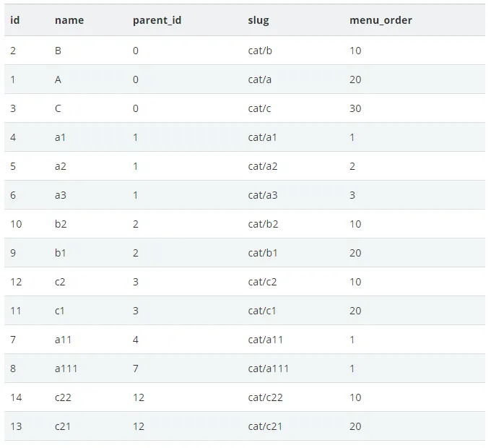Select the name cell a2
Viewport: 491px width, 448px height.
pyautogui.click(x=61, y=166)
